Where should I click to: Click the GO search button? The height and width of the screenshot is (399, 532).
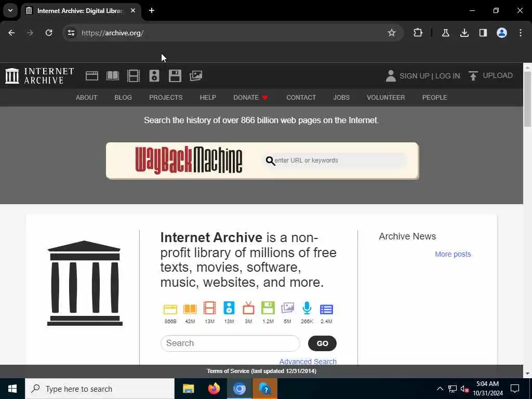pos(322,343)
